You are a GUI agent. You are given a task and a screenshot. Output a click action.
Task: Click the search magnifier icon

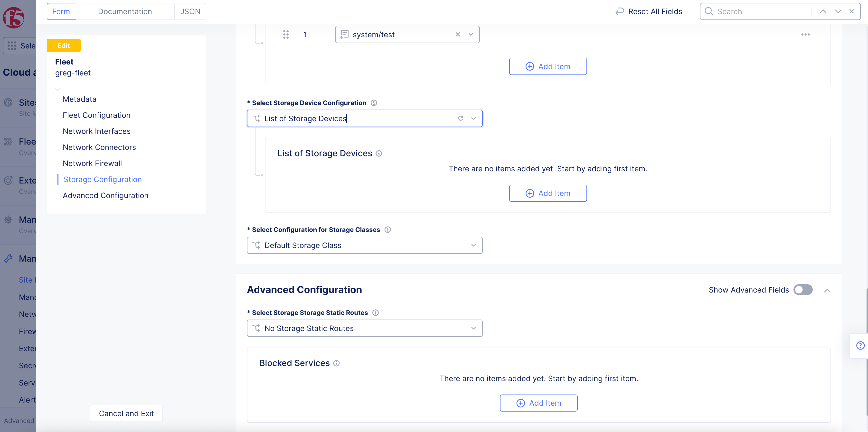[709, 11]
